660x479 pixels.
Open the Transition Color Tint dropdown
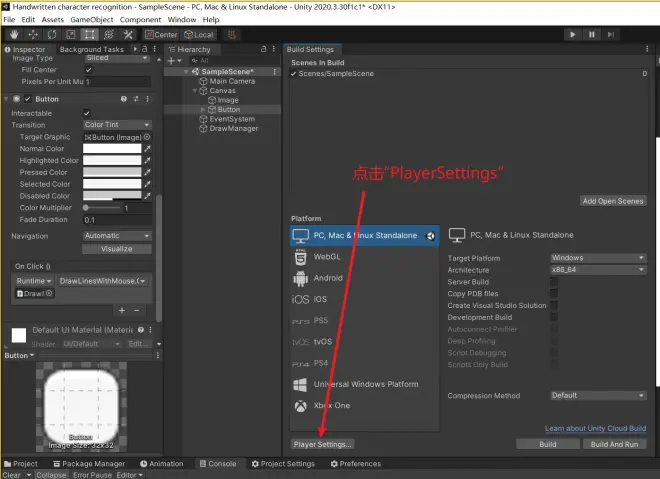[117, 125]
